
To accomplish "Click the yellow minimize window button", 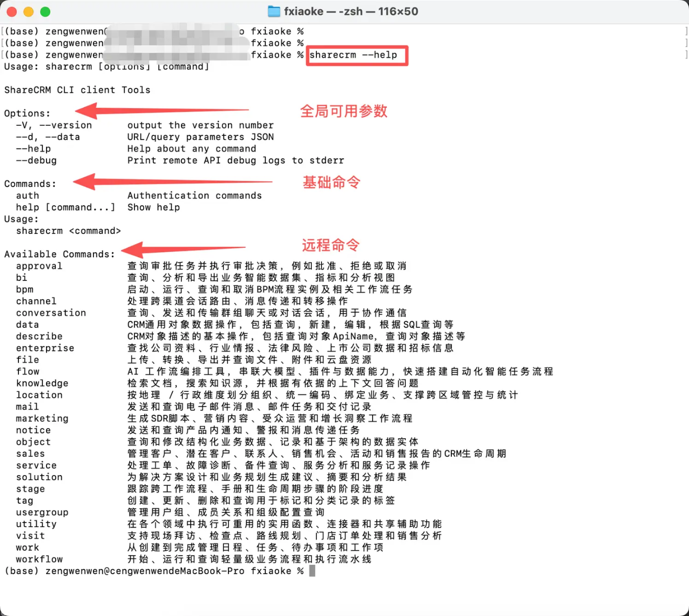I will pos(28,12).
